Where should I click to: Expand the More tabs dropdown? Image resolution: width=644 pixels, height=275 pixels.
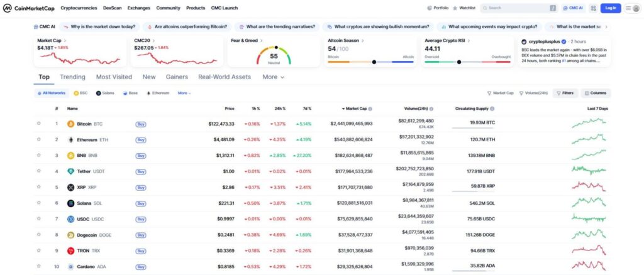pyautogui.click(x=274, y=77)
